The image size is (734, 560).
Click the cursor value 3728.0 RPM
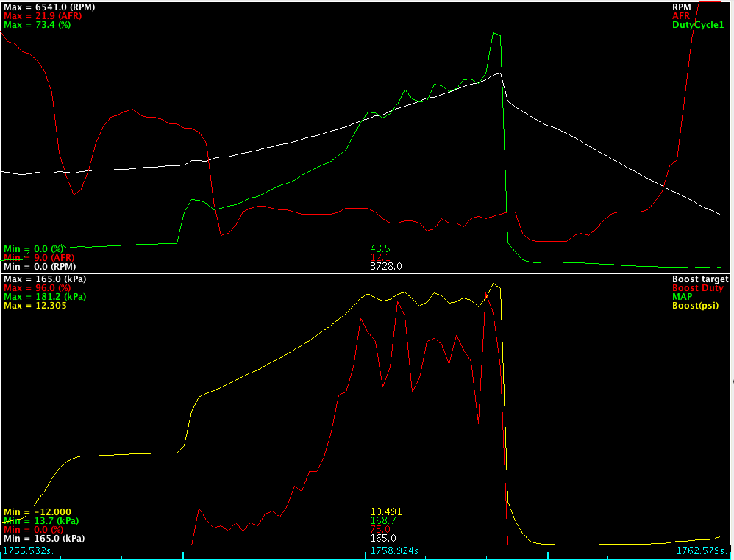[x=386, y=267]
